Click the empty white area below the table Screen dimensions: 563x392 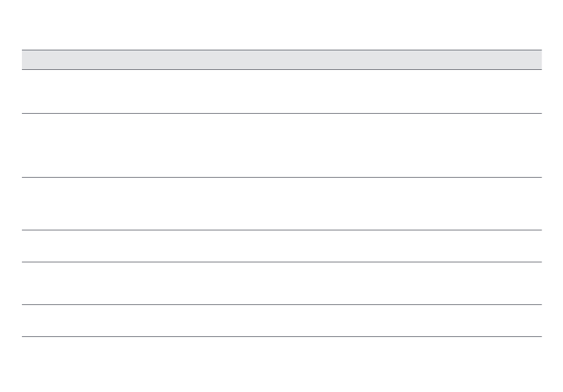click(x=281, y=364)
